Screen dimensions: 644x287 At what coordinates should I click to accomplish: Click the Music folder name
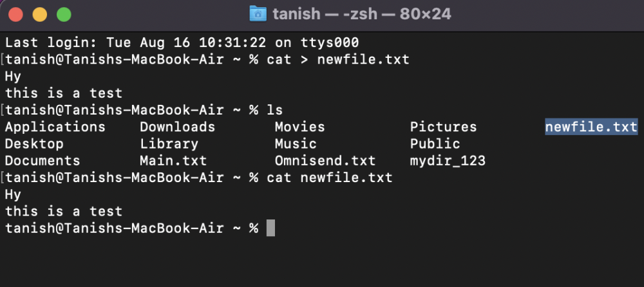(296, 143)
